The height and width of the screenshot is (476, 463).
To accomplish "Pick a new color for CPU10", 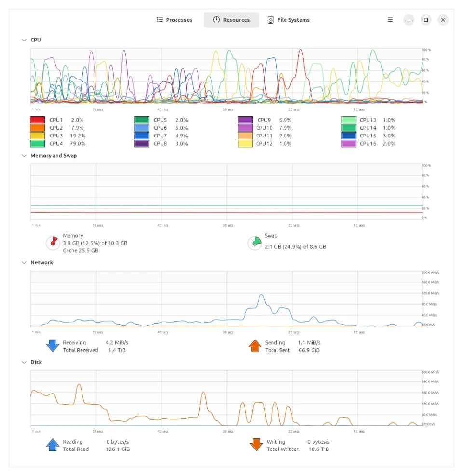I will tap(245, 128).
